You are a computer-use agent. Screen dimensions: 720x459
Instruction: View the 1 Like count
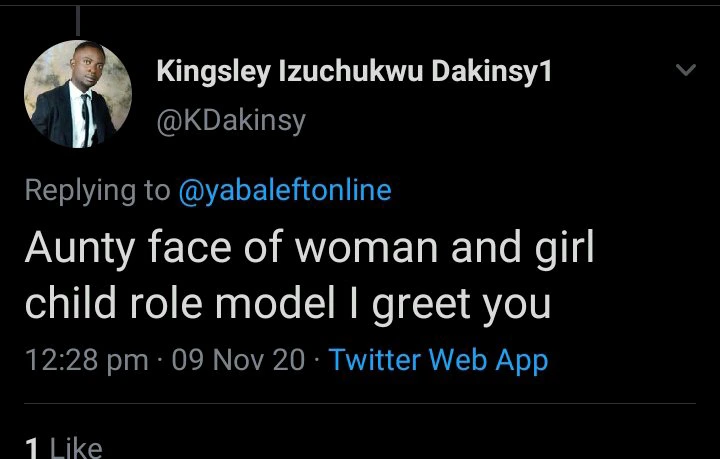[x=63, y=447]
